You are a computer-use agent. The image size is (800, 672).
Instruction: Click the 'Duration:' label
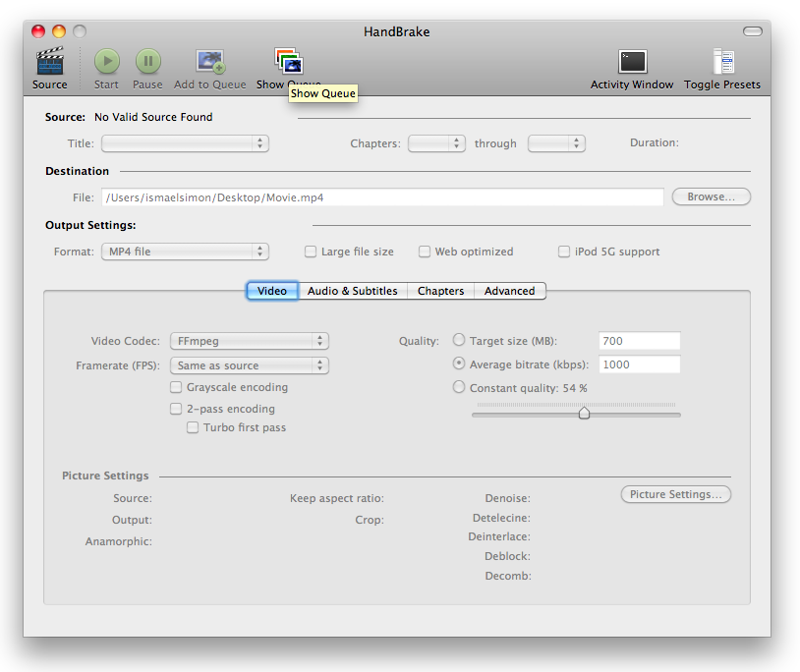click(x=655, y=142)
